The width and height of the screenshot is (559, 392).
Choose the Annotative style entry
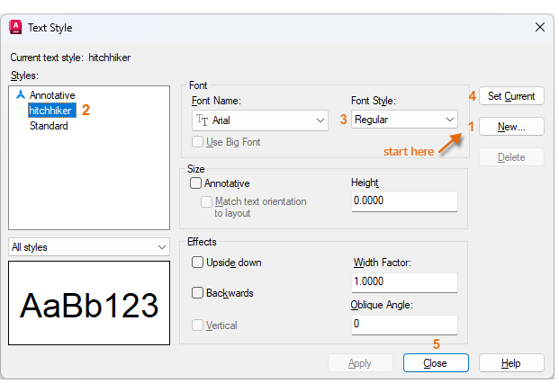tap(52, 94)
